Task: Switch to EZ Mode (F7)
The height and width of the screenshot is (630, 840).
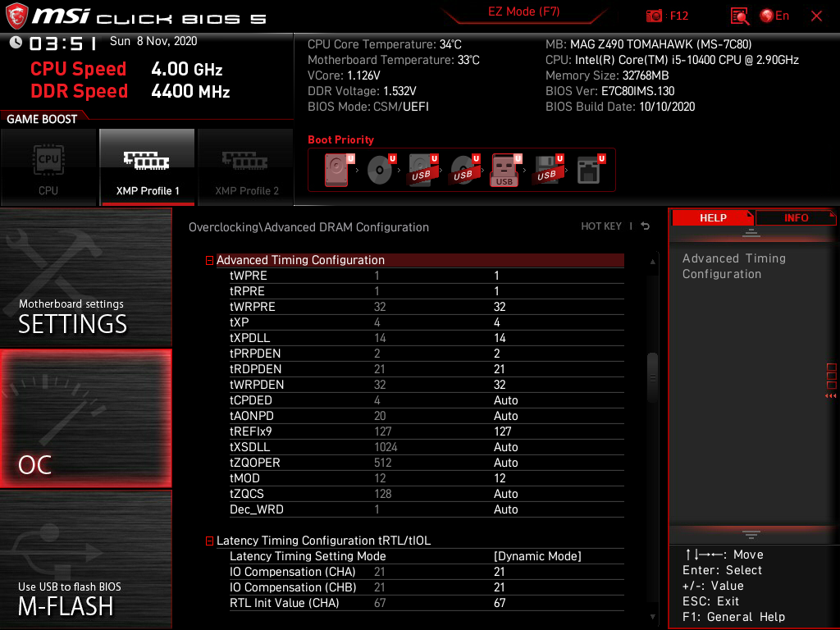Action: (523, 11)
